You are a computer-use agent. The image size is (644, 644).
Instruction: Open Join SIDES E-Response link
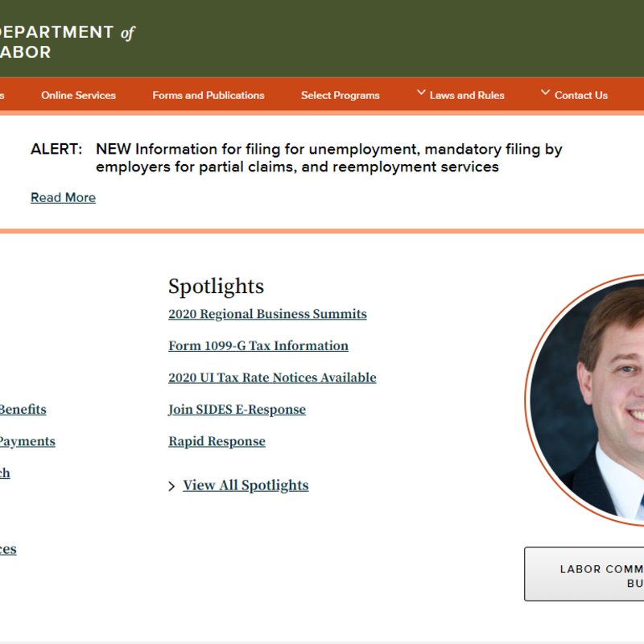(237, 410)
